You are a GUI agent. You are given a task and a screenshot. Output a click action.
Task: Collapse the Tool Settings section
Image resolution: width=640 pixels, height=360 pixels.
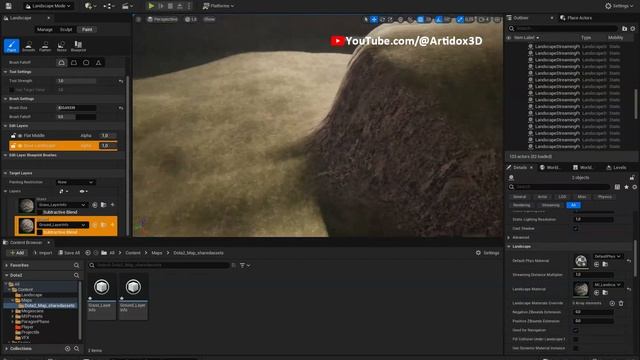coord(6,72)
